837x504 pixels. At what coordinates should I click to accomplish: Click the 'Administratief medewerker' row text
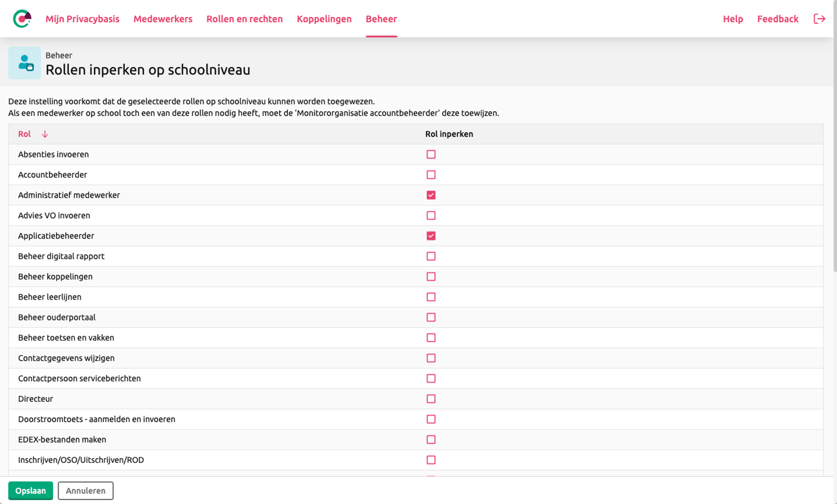(x=69, y=195)
